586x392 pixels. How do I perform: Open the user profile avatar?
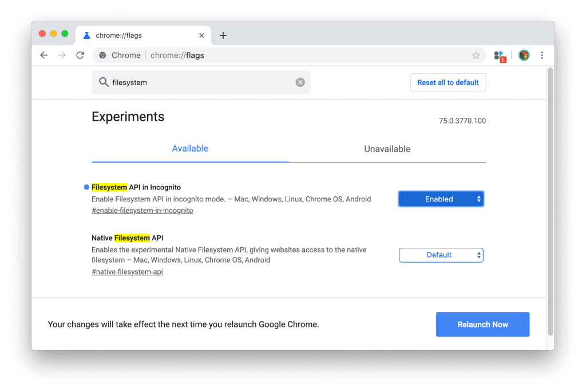tap(524, 56)
